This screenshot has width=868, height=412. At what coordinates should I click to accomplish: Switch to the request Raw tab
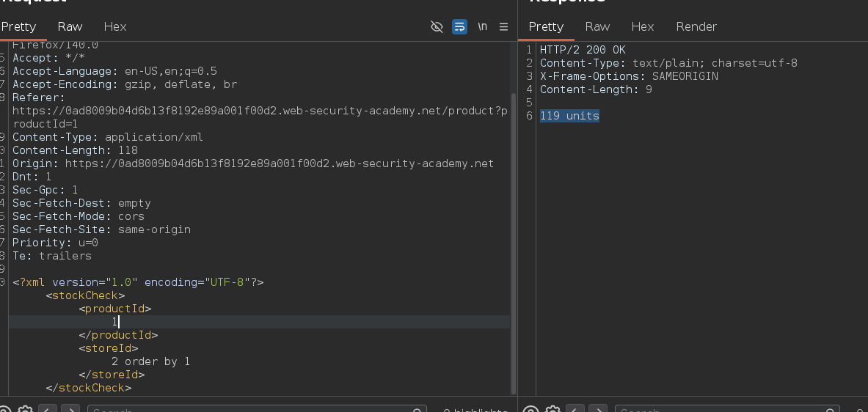[70, 26]
